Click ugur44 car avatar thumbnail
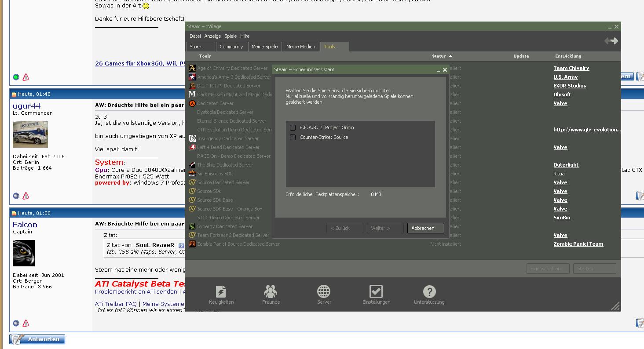The height and width of the screenshot is (349, 644). pos(30,135)
